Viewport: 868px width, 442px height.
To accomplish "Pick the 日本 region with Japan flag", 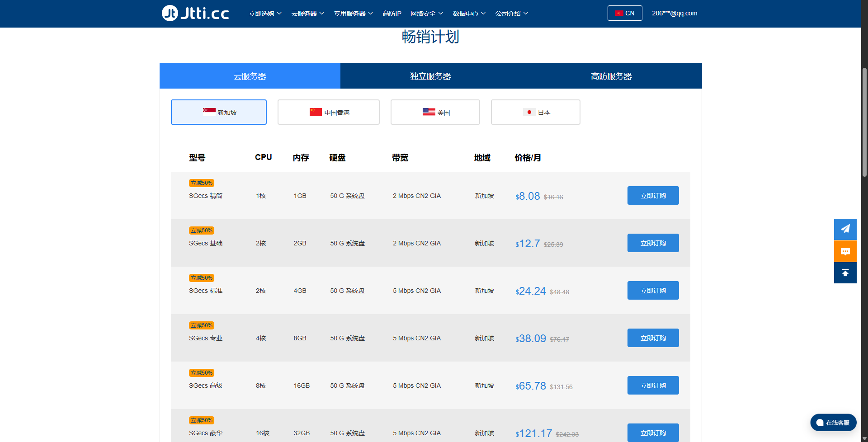I will [x=536, y=112].
